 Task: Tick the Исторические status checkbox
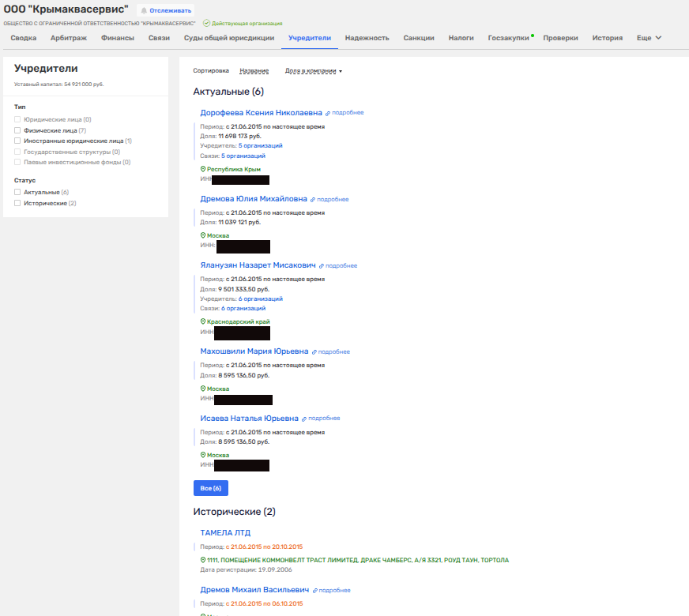click(x=17, y=203)
